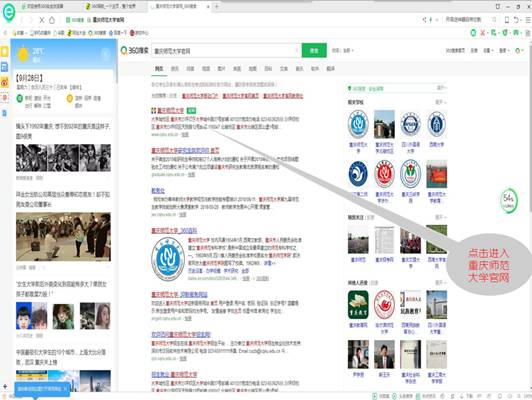This screenshot has height=400, width=532.
Task: Open the proposal scene news photo
Action: point(63,236)
